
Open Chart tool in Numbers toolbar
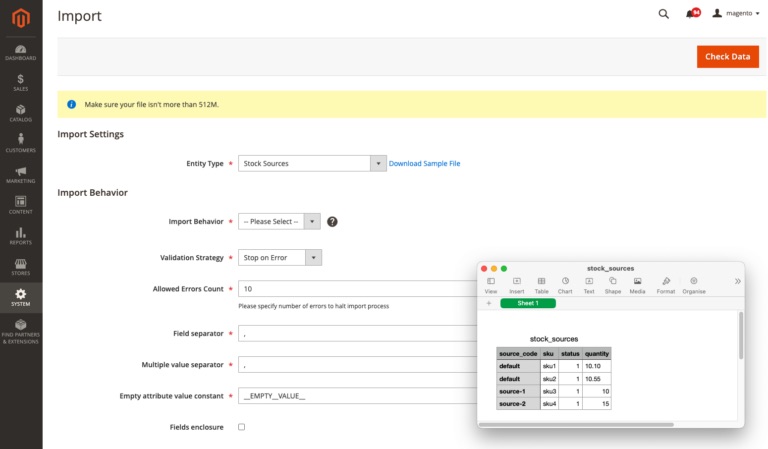[565, 285]
